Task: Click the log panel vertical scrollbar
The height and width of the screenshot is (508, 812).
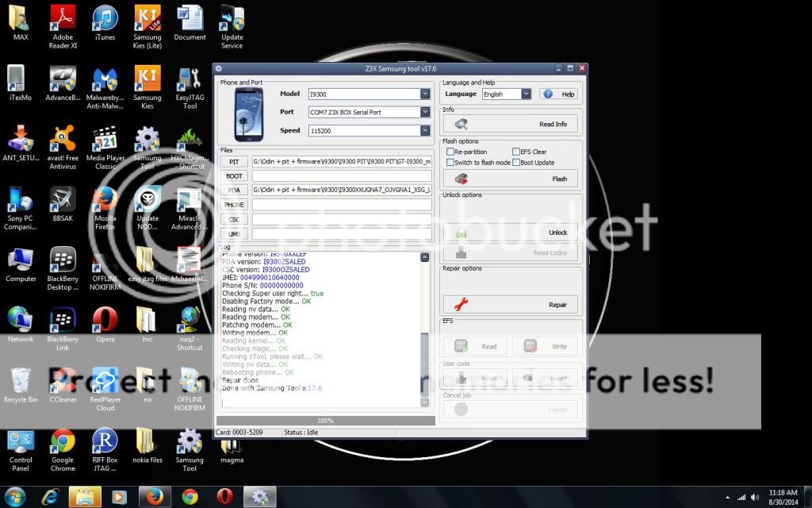Action: coord(424,333)
